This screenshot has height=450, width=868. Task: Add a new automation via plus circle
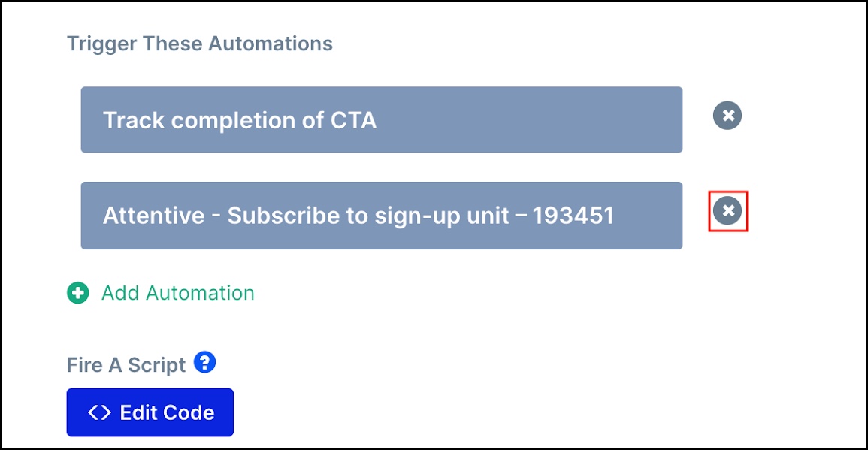tap(77, 293)
